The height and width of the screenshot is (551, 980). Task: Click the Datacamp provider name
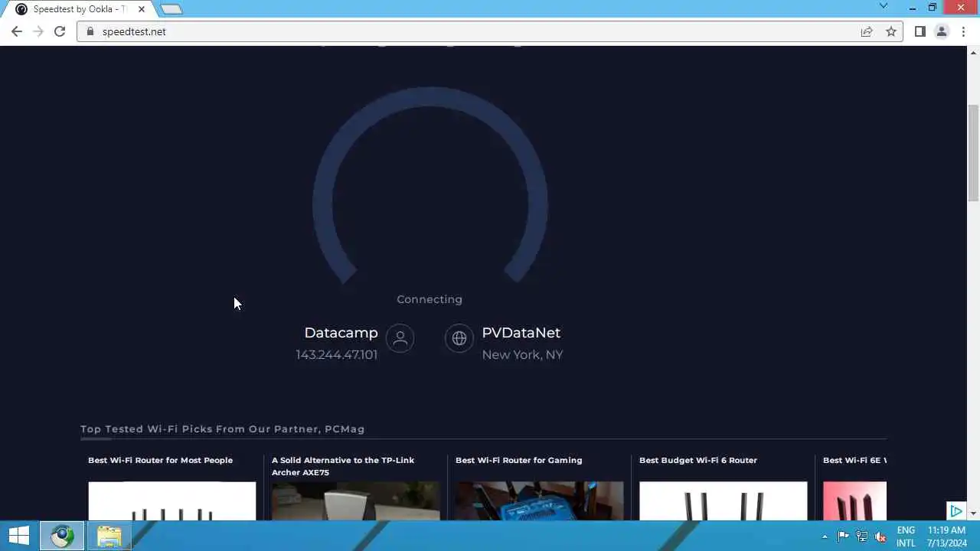(341, 333)
